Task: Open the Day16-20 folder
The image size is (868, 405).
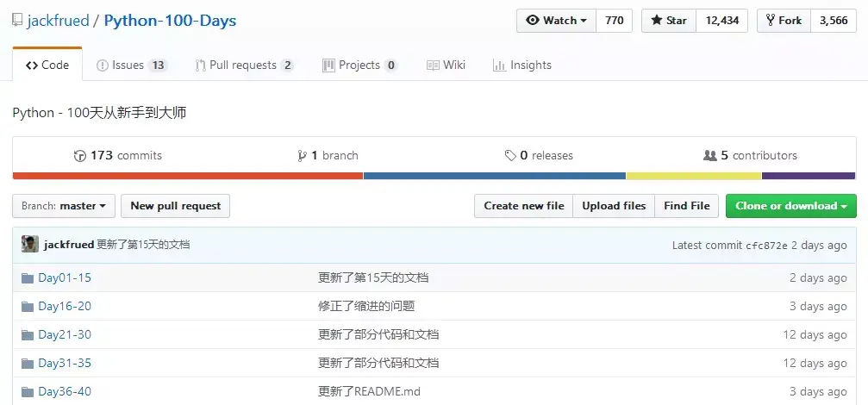Action: point(65,306)
